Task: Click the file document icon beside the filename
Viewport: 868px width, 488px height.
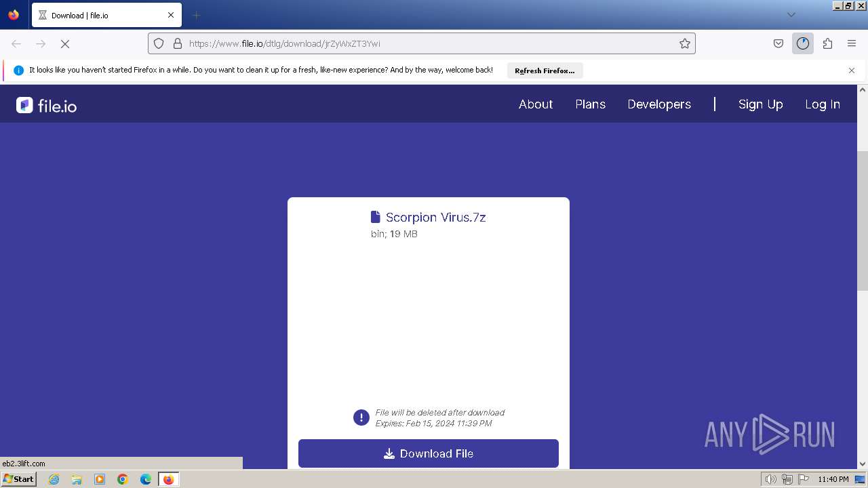Action: click(x=376, y=217)
